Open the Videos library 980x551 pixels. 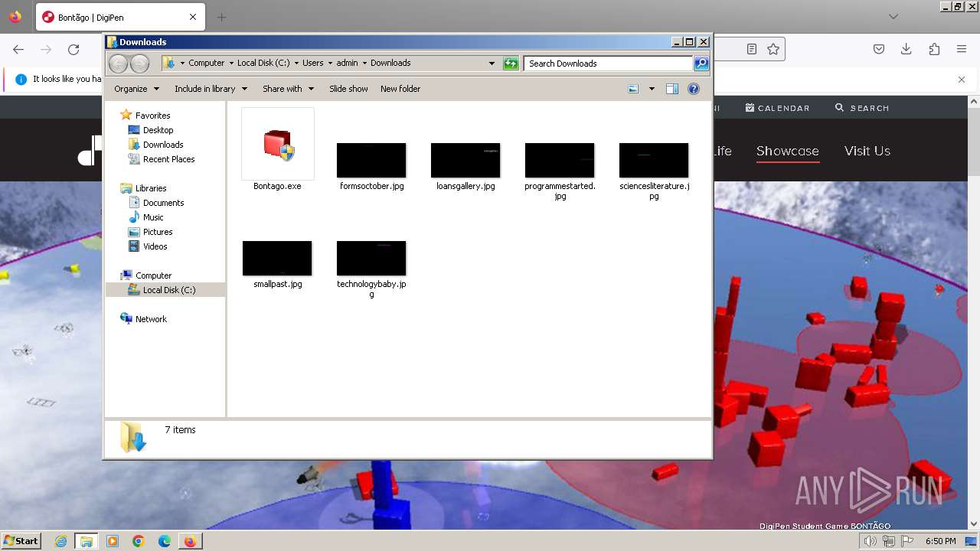coord(155,246)
